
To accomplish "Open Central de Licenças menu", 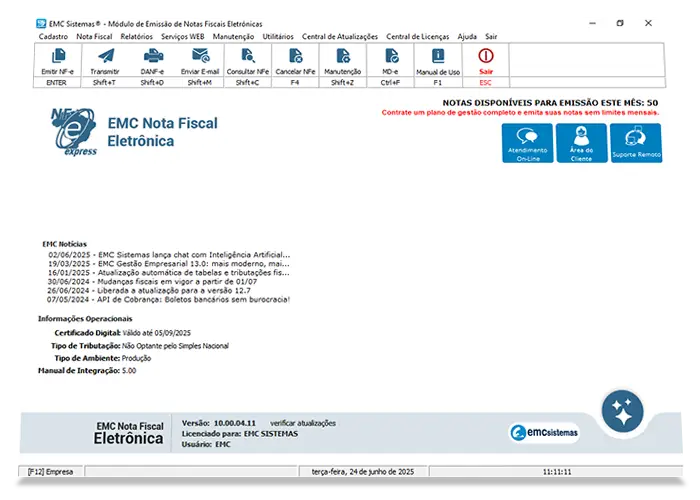I will point(418,37).
